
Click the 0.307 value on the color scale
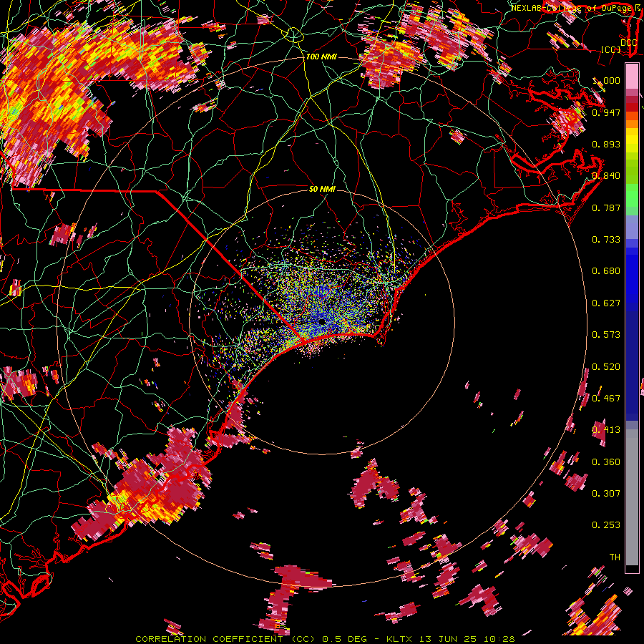(606, 494)
